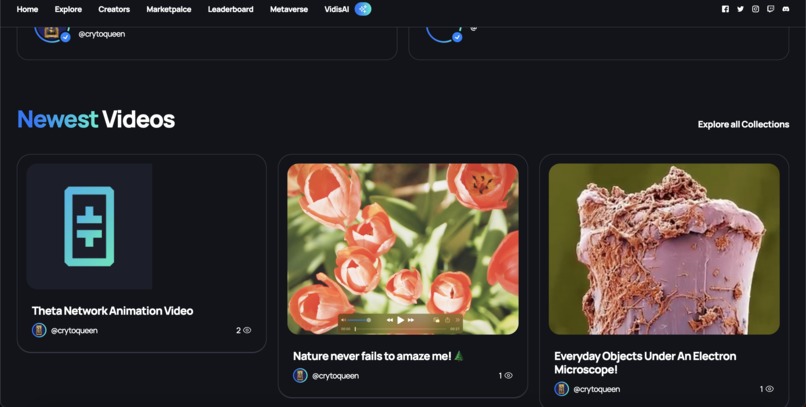806x407 pixels.
Task: Click the eye views icon on Nature video
Action: coord(508,376)
